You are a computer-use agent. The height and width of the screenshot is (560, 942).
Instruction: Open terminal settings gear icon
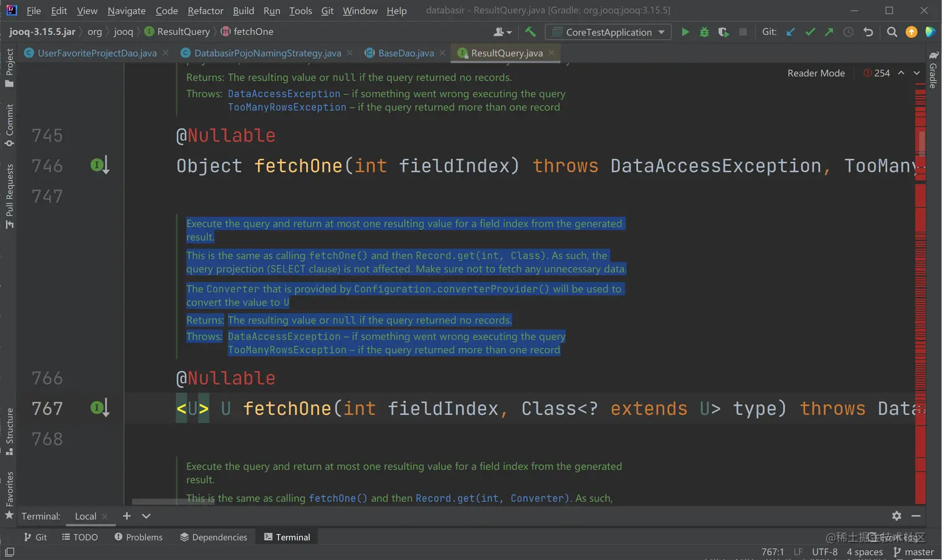pos(897,516)
